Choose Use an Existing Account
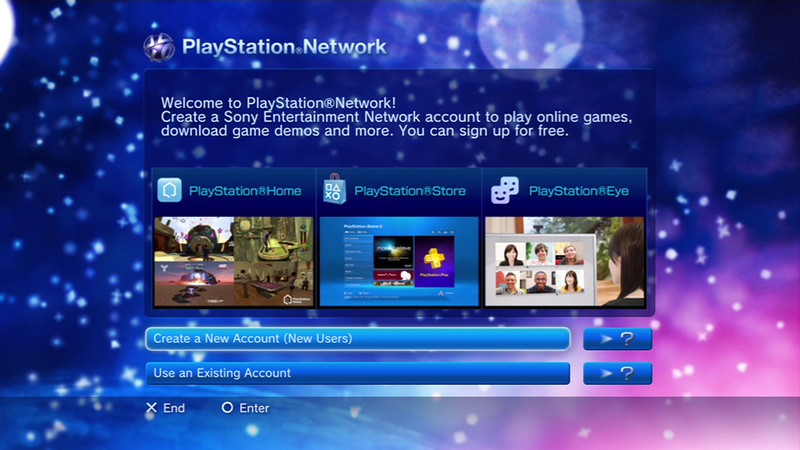Image resolution: width=800 pixels, height=450 pixels. pos(358,373)
